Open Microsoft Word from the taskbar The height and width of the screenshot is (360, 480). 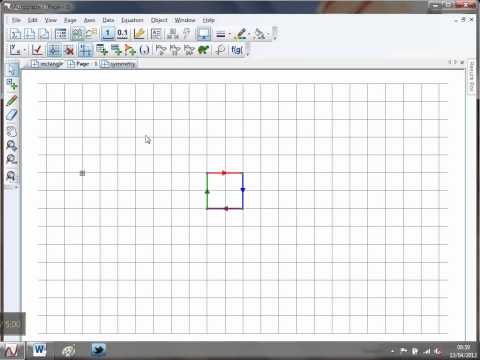[39, 350]
